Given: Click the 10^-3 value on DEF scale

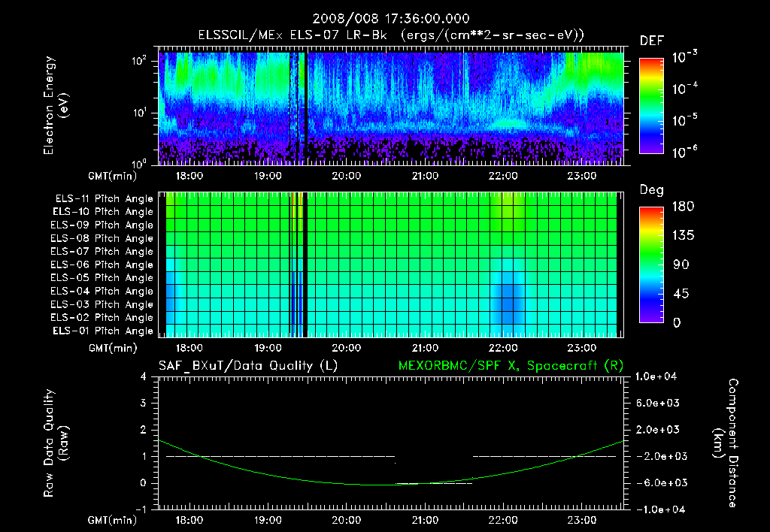Looking at the screenshot, I should click(684, 57).
